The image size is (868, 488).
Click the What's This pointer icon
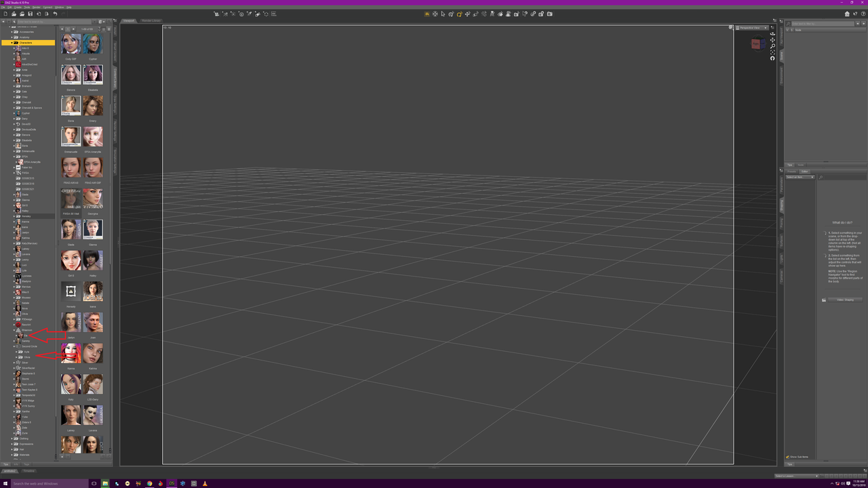coord(856,14)
